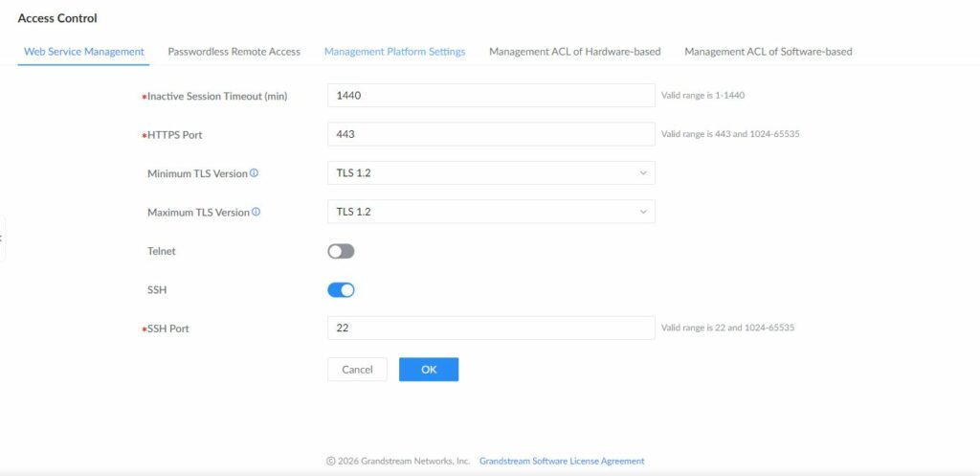This screenshot has width=980, height=476.
Task: Click into the HTTPS Port field
Action: point(491,134)
